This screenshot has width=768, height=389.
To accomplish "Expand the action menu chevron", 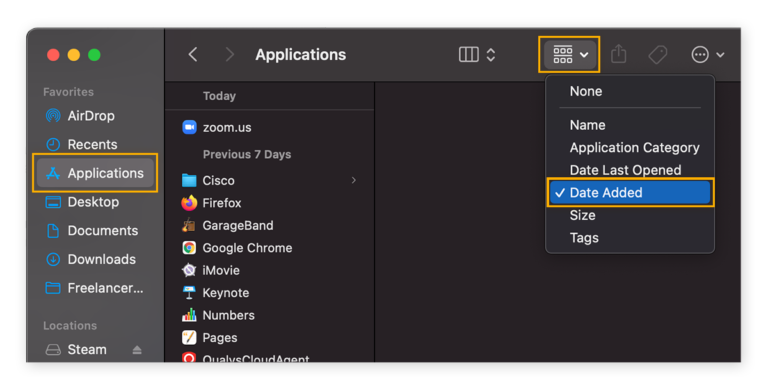I will [x=720, y=55].
